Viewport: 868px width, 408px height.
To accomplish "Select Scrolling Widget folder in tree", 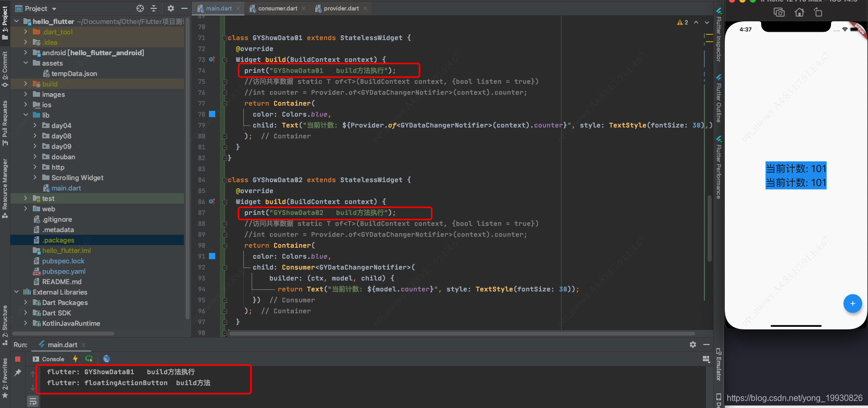I will (x=77, y=177).
